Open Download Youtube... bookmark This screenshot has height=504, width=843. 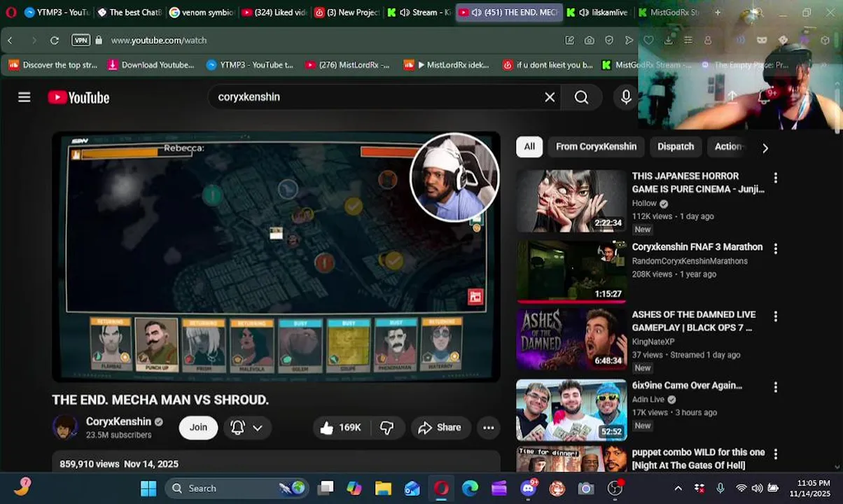pyautogui.click(x=151, y=65)
